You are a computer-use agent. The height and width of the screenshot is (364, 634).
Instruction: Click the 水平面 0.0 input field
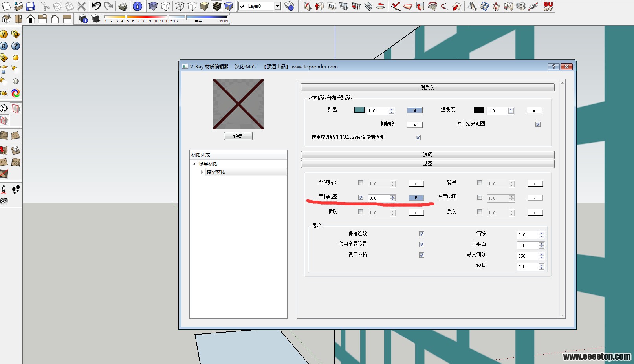pyautogui.click(x=528, y=245)
